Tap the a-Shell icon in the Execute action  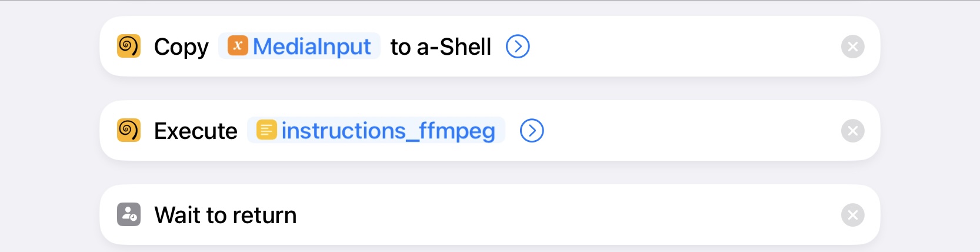point(129,130)
